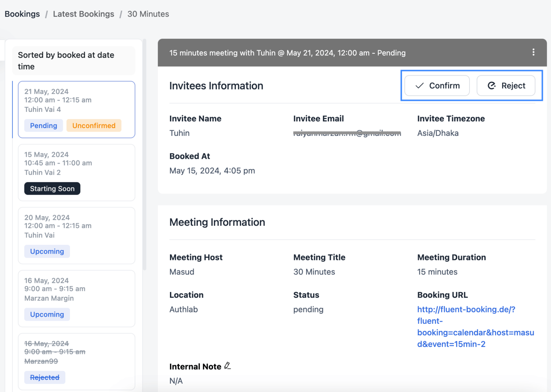Image resolution: width=551 pixels, height=392 pixels.
Task: Open the three-dot options menu on header
Action: [x=533, y=52]
